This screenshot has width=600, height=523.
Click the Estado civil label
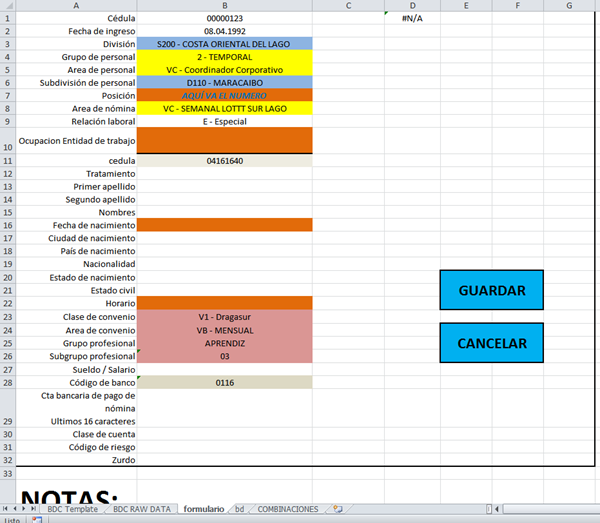tap(113, 290)
